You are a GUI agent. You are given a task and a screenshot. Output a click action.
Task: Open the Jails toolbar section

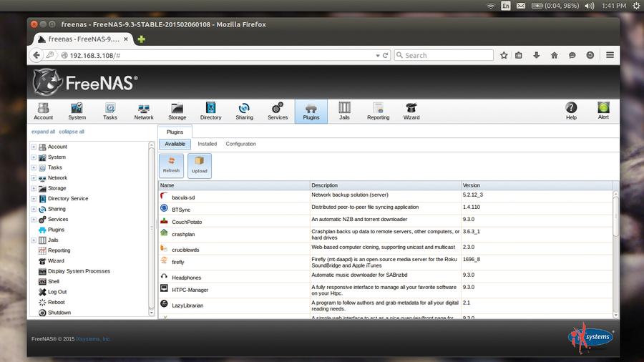point(344,111)
